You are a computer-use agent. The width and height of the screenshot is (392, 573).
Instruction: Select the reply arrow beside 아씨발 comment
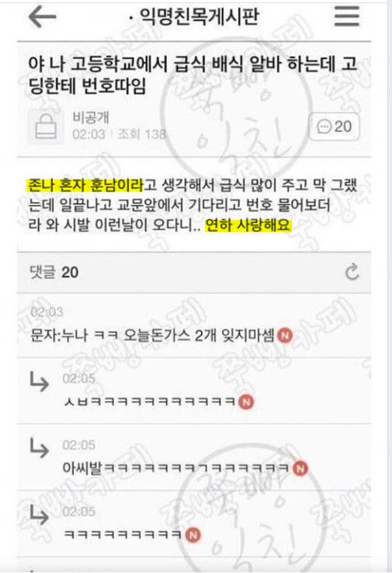[x=39, y=448]
